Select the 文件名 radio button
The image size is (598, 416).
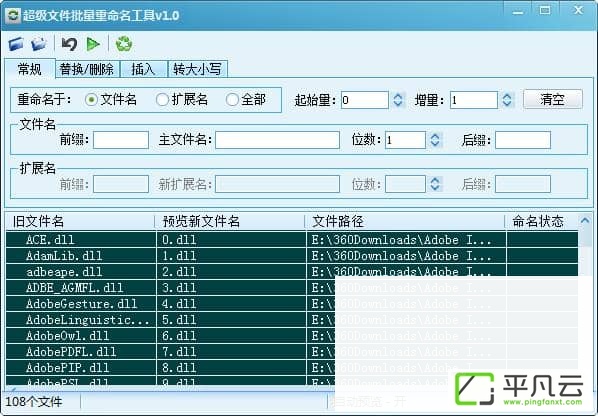coord(91,100)
